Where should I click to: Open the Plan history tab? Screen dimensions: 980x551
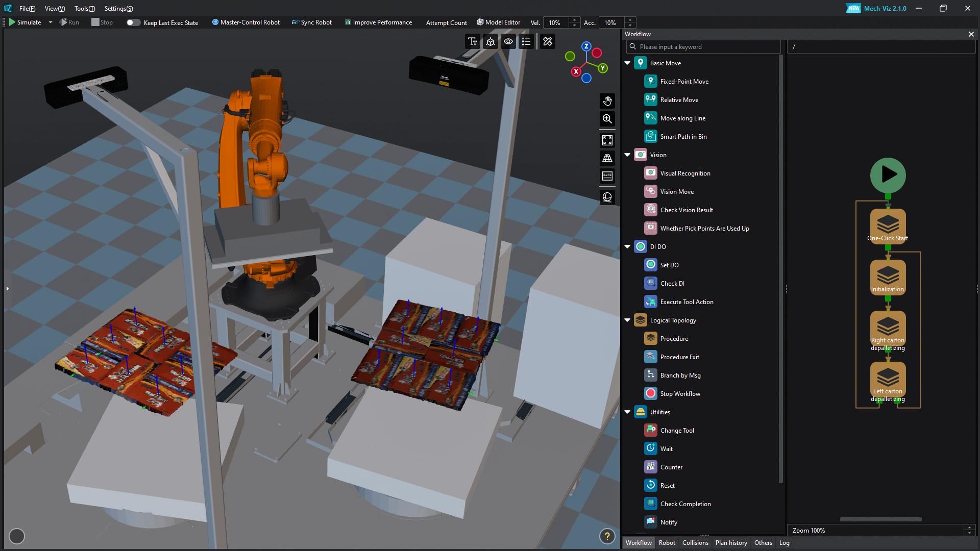731,543
